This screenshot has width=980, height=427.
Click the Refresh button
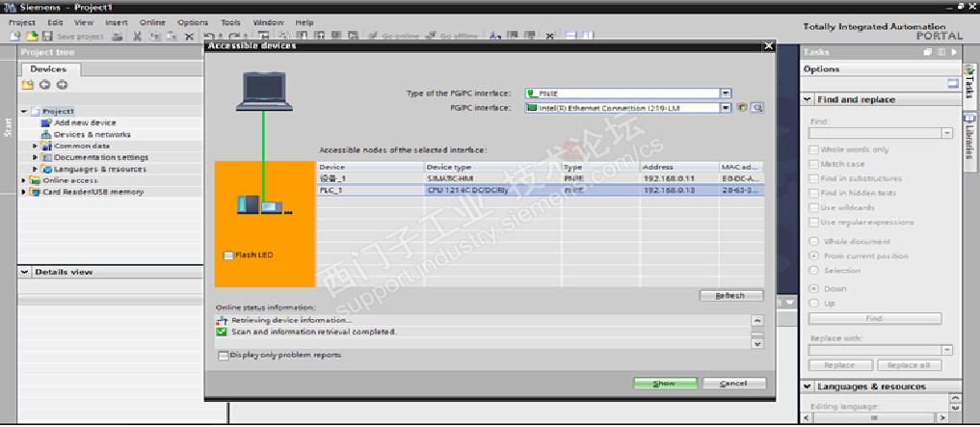(730, 296)
